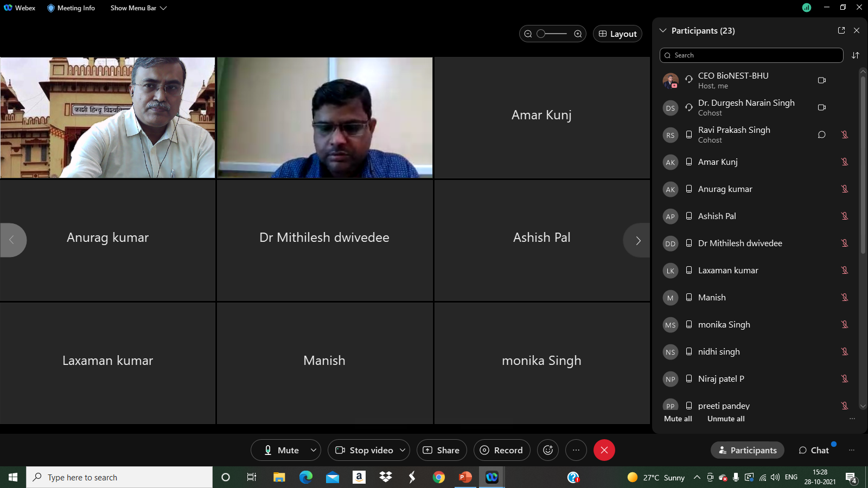Expand Stop video options arrow
Viewport: 868px width, 488px height.
click(x=402, y=450)
